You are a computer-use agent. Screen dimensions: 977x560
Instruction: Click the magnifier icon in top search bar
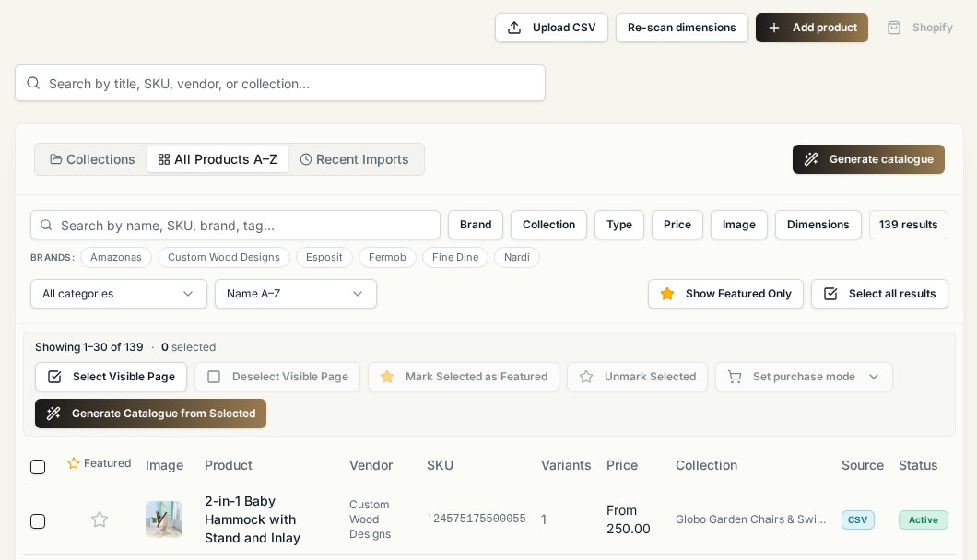click(34, 83)
